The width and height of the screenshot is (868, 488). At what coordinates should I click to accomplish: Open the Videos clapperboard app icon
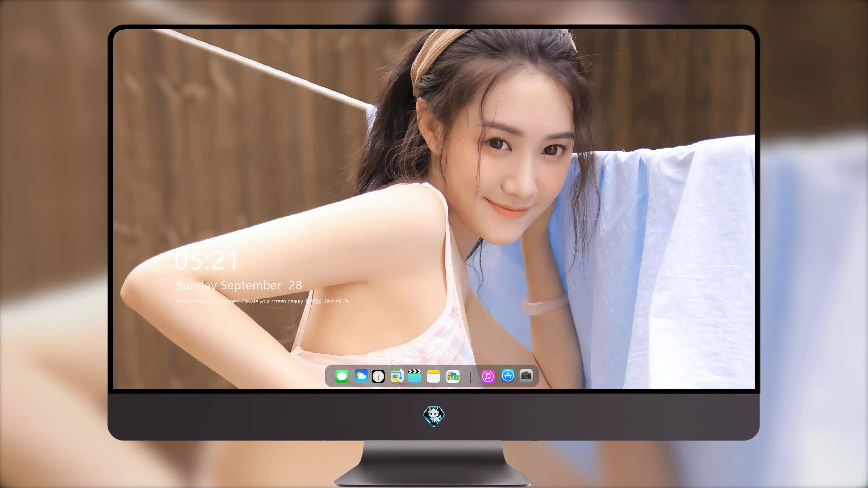pyautogui.click(x=415, y=376)
